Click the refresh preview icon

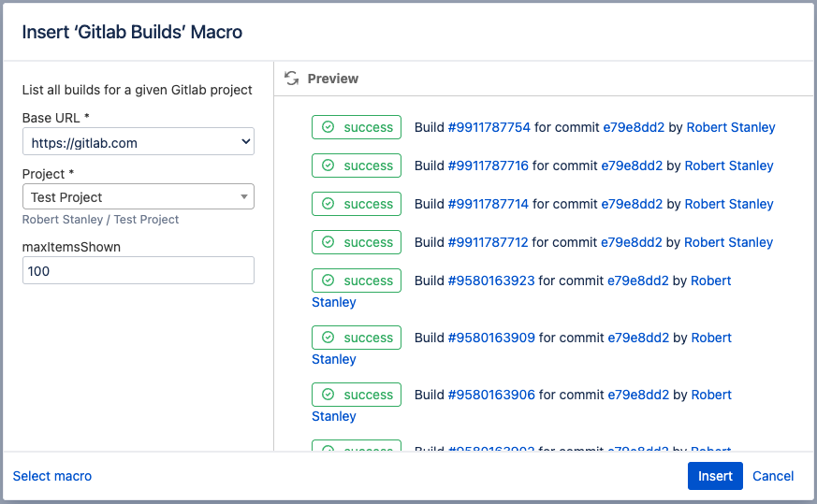(x=292, y=79)
